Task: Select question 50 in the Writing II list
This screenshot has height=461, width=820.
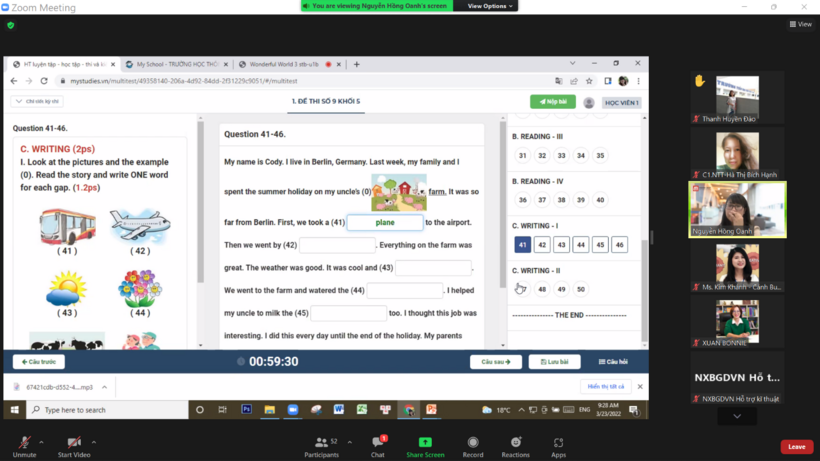Action: tap(581, 289)
